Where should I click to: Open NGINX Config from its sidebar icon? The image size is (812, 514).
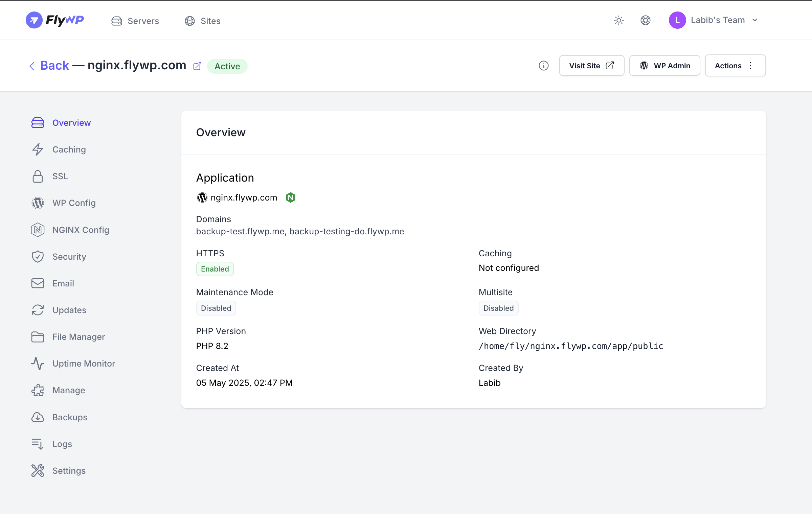37,230
